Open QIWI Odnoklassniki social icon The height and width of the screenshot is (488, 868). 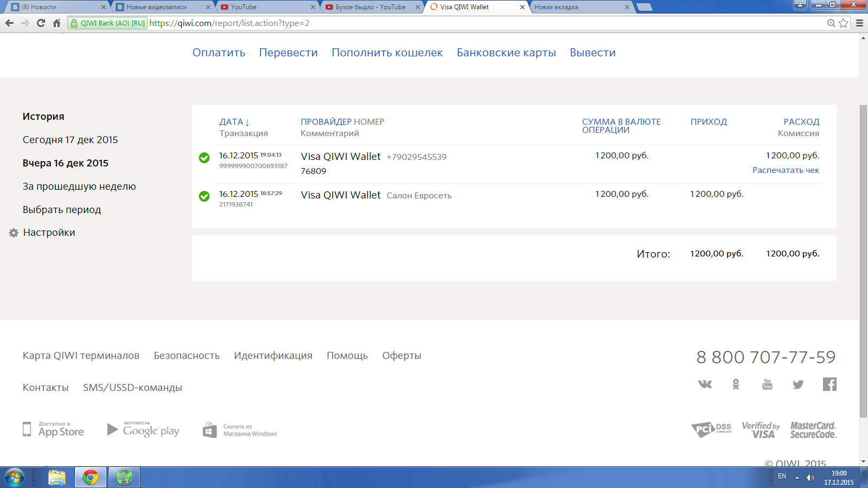pos(736,384)
